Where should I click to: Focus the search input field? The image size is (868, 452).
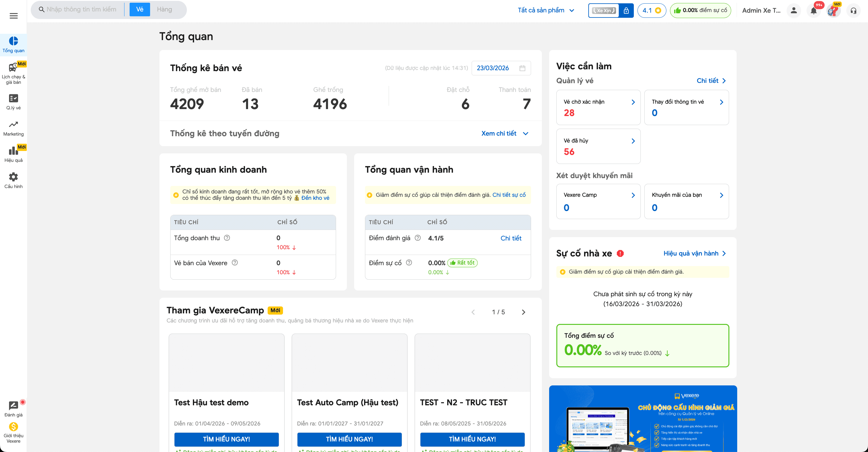[82, 9]
